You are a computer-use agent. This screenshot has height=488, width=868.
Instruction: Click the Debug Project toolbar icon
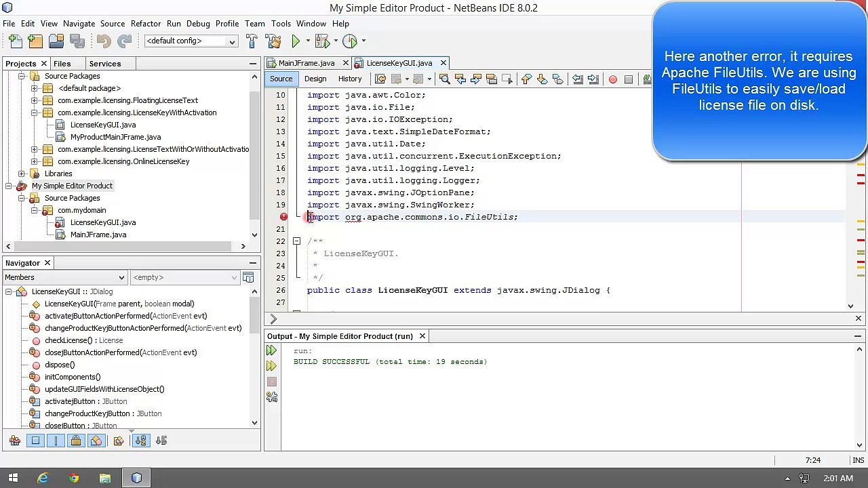coord(322,41)
